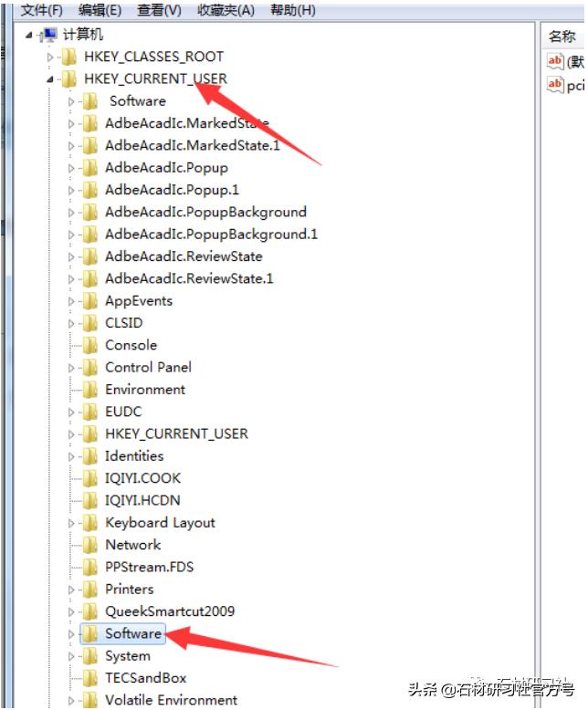Click the 计算机 computer icon
The image size is (588, 710).
click(x=48, y=35)
